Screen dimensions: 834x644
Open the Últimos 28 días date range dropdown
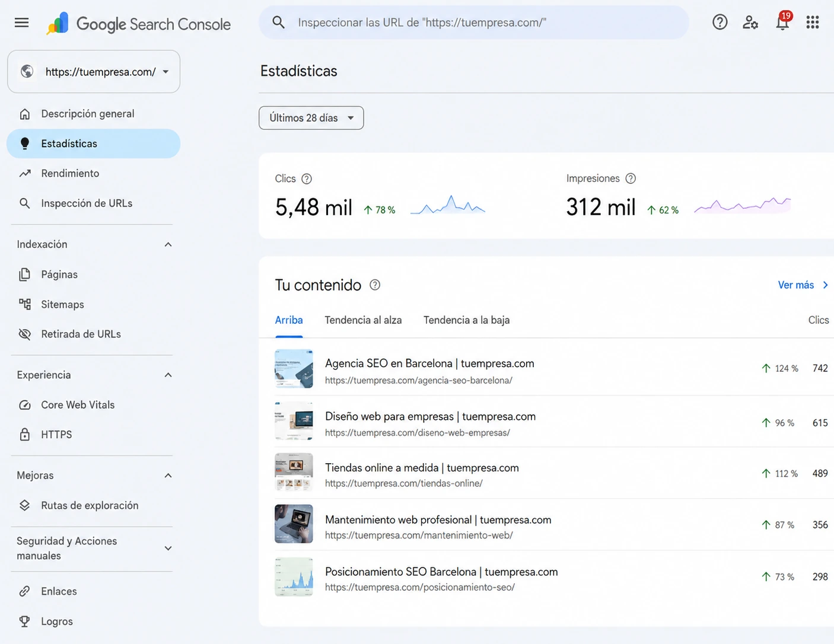tap(311, 118)
